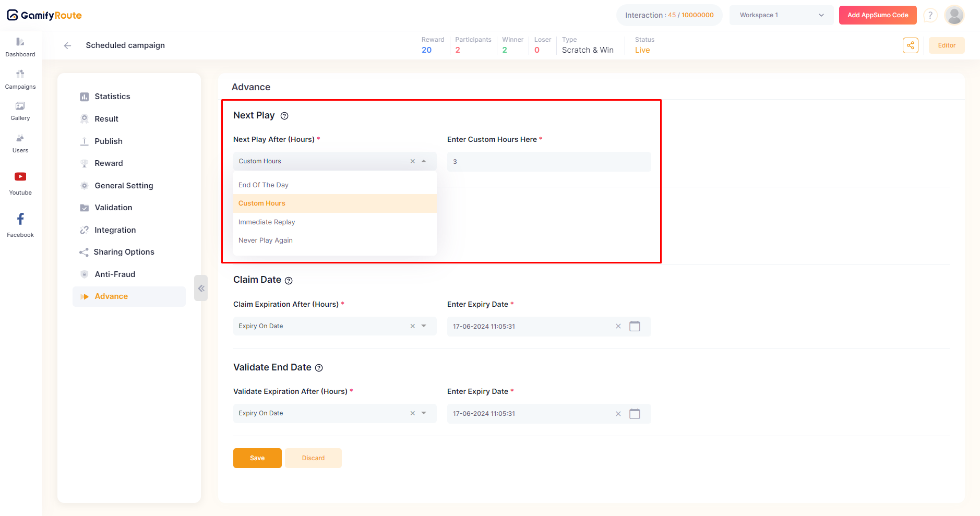Expand the Validate Expiration After dropdown
This screenshot has height=516, width=980.
tap(424, 413)
